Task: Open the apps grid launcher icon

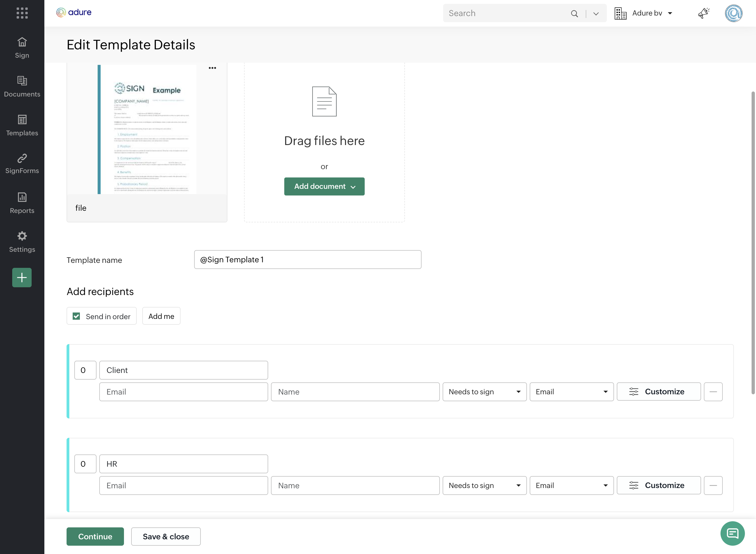Action: pyautogui.click(x=22, y=13)
